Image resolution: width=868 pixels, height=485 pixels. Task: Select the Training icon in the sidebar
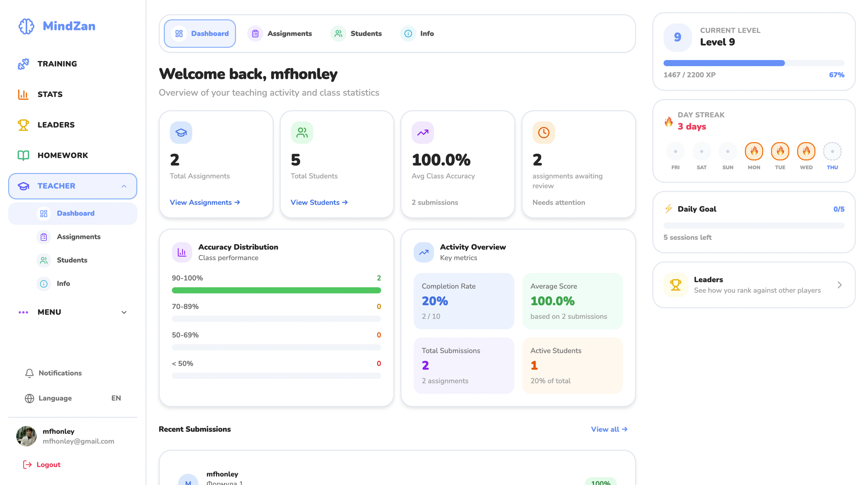(x=23, y=64)
